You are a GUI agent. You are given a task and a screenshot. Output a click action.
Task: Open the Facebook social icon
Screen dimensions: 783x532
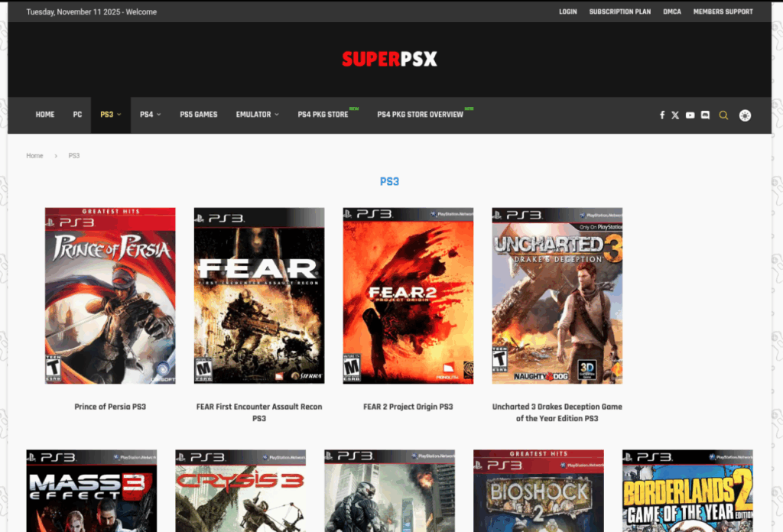tap(662, 115)
